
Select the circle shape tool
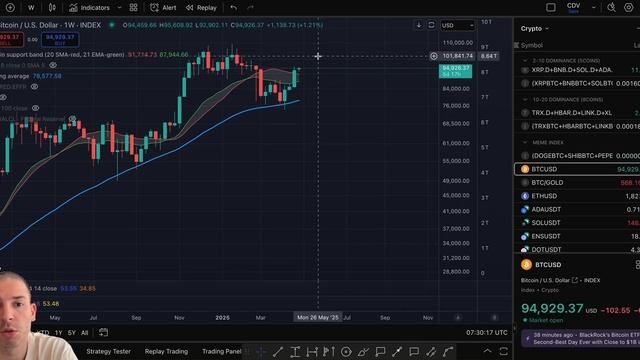(346, 351)
